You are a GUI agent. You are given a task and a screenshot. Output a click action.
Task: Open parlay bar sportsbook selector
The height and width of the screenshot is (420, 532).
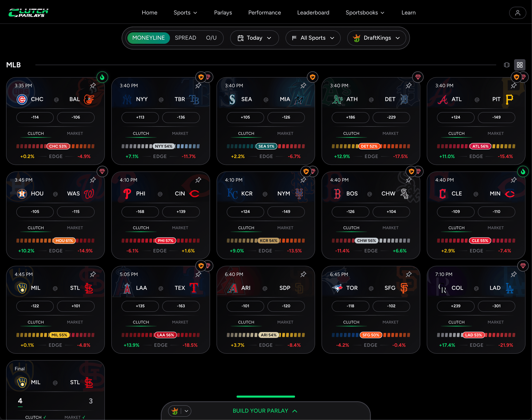(x=180, y=411)
